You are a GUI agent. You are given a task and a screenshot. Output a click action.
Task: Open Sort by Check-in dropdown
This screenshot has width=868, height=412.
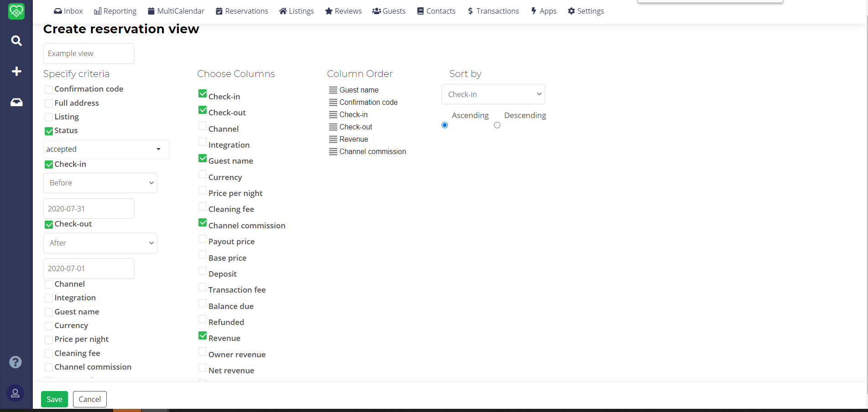[493, 94]
